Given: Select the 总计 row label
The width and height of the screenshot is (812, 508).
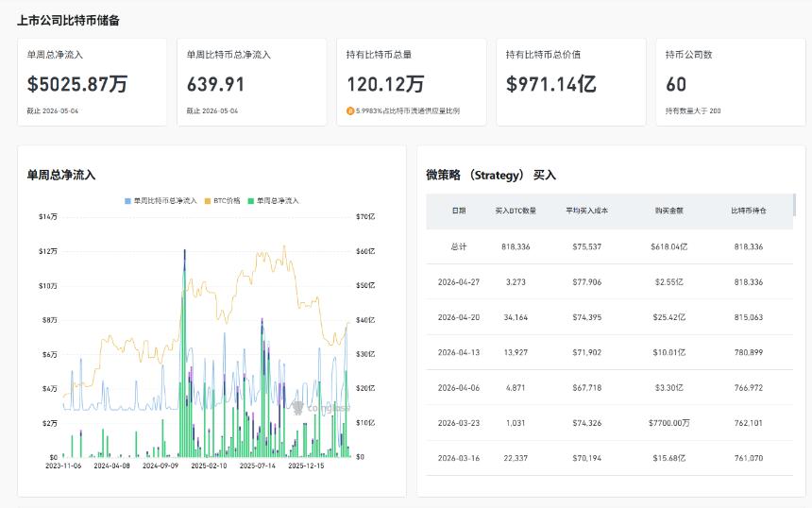Looking at the screenshot, I should click(459, 247).
